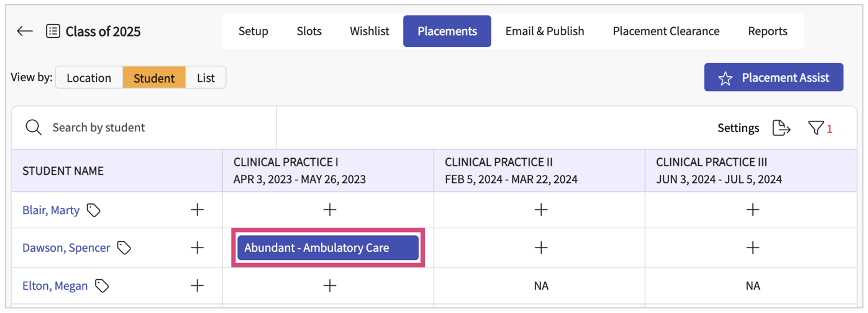Open the Settings link
Viewport: 868px width, 313px height.
point(738,128)
